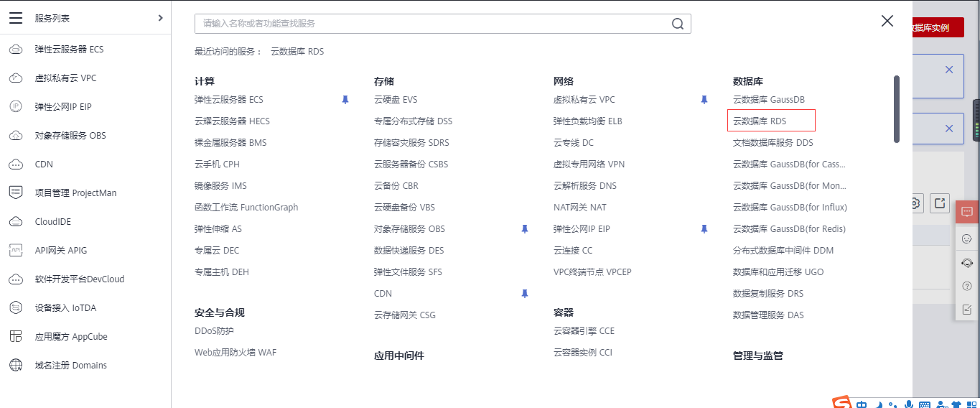The height and width of the screenshot is (408, 980).
Task: Unpin 弹性云服务器 ECS in the 计算 list
Action: pos(345,100)
